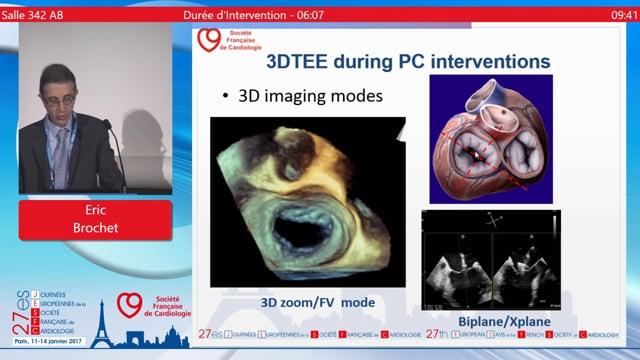
Task: Click the Eiffel Tower illustration icon
Action: 102,324
